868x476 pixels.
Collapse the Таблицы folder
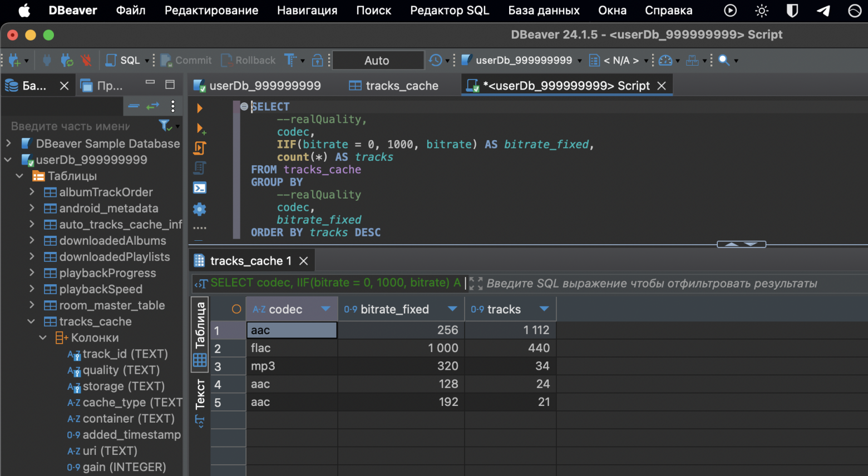click(x=20, y=176)
